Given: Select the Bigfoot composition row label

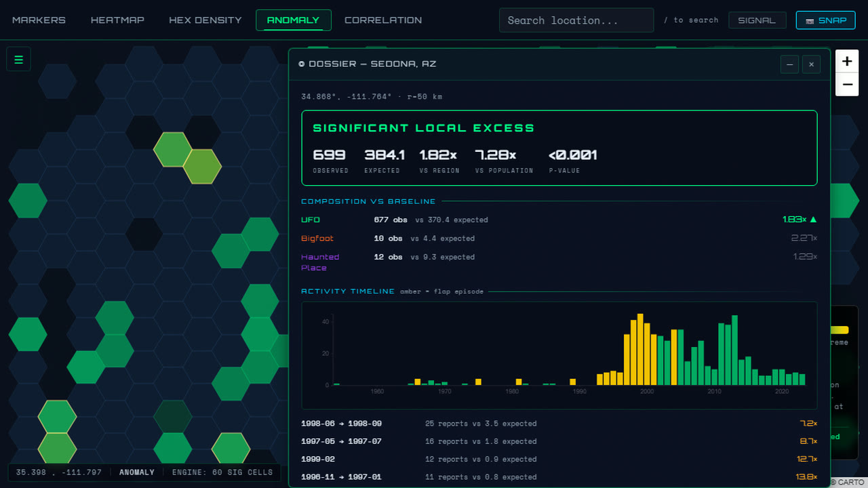Looking at the screenshot, I should click(x=317, y=239).
